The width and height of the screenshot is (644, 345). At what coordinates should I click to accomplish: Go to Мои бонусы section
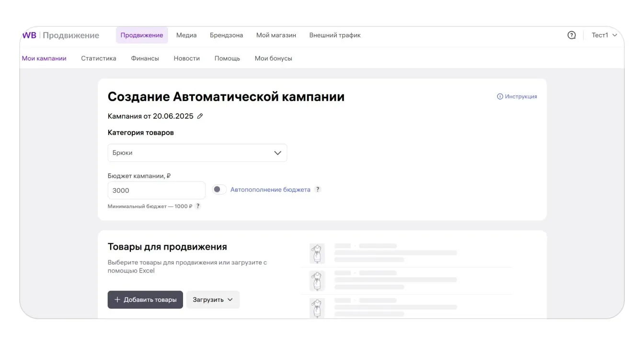coord(274,58)
